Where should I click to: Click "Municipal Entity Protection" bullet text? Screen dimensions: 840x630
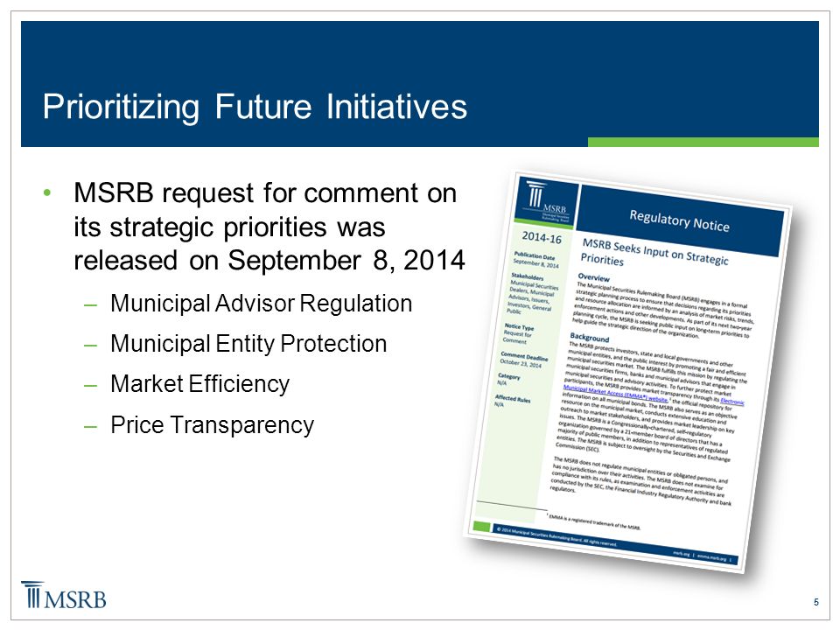pos(248,344)
